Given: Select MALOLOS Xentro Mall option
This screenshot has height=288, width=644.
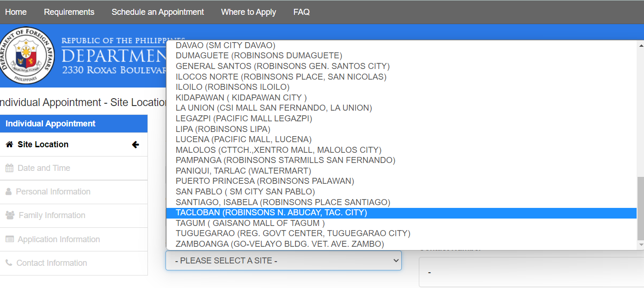Looking at the screenshot, I should [x=401, y=150].
